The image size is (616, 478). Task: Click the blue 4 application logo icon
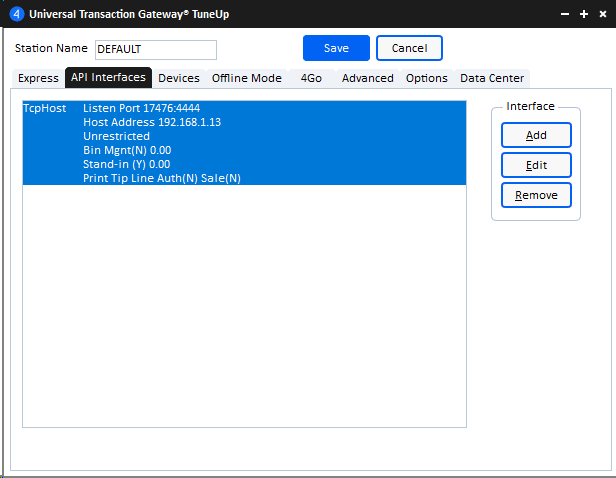[16, 14]
